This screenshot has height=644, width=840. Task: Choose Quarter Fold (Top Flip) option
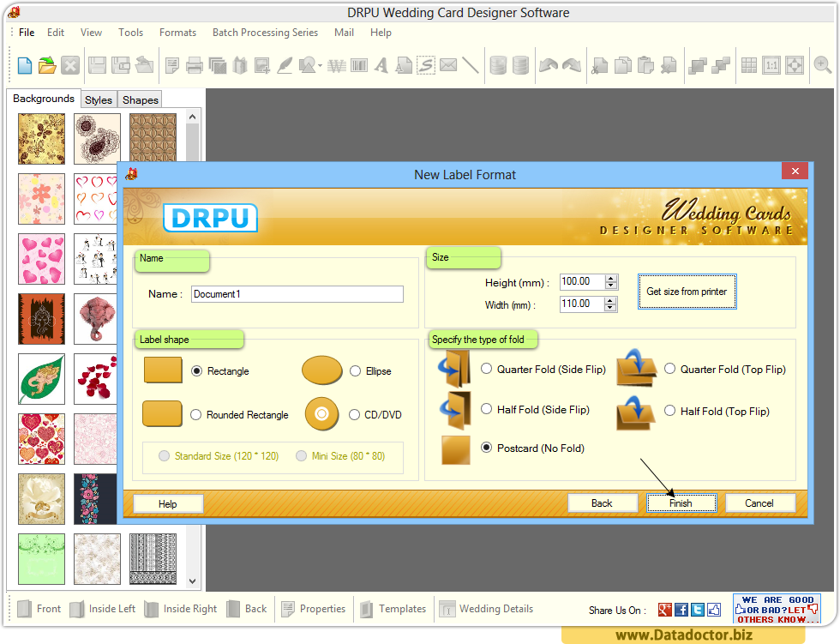pyautogui.click(x=669, y=369)
